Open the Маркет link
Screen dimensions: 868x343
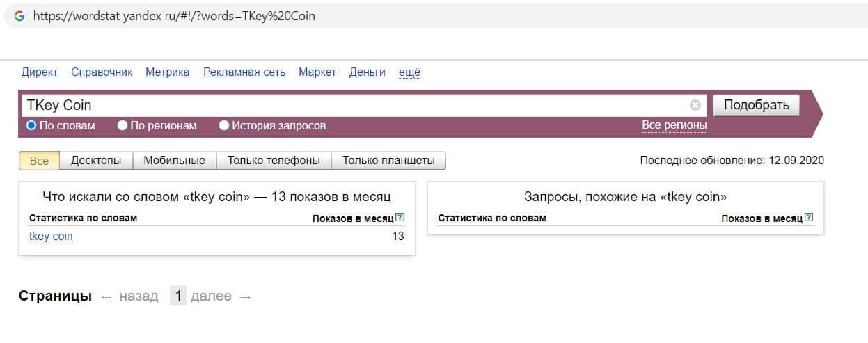click(x=317, y=72)
